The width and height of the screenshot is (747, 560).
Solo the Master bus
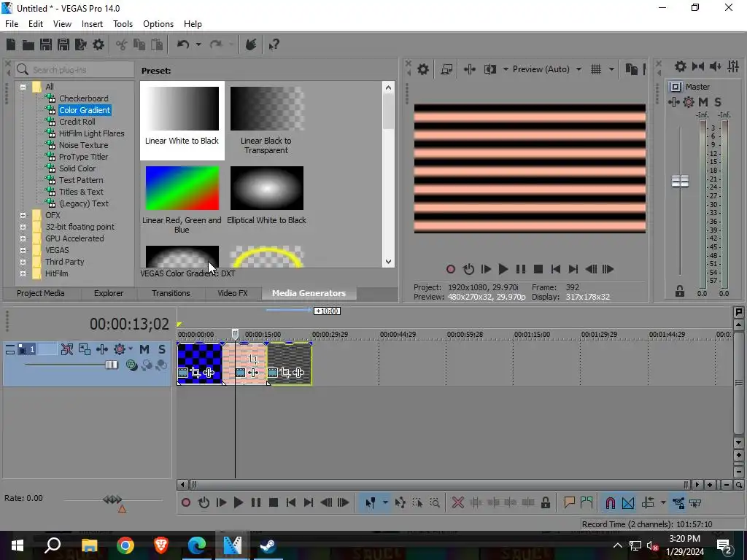click(718, 102)
